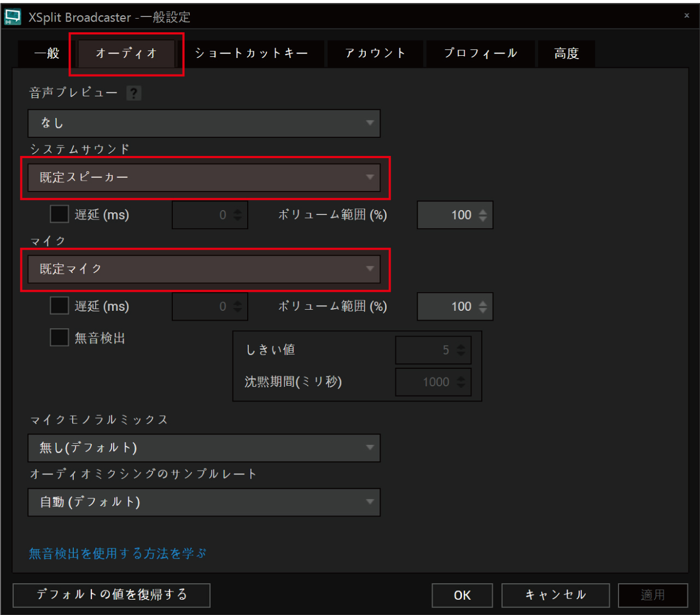This screenshot has width=700, height=615.
Task: Click the XSplit Broadcaster logo icon
Action: coord(13,17)
